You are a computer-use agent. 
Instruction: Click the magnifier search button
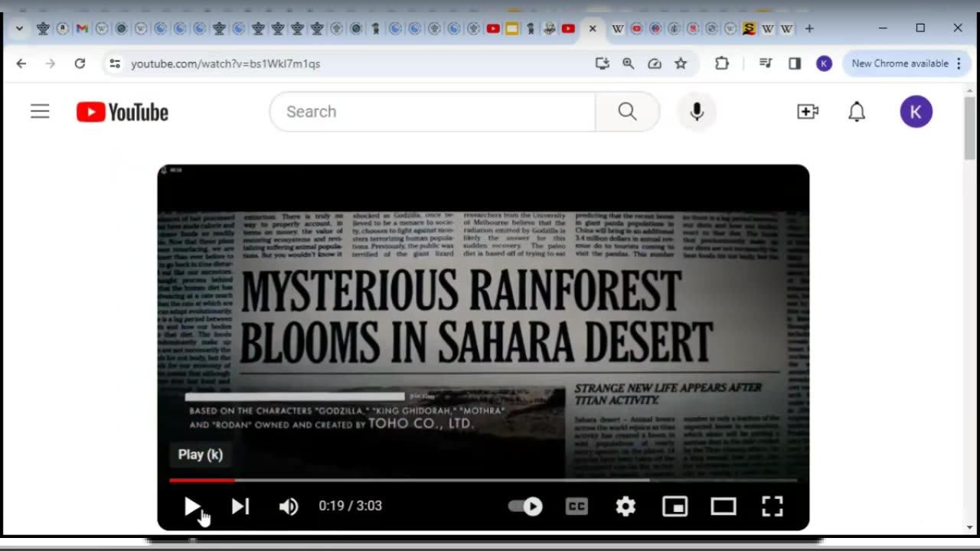coord(627,112)
